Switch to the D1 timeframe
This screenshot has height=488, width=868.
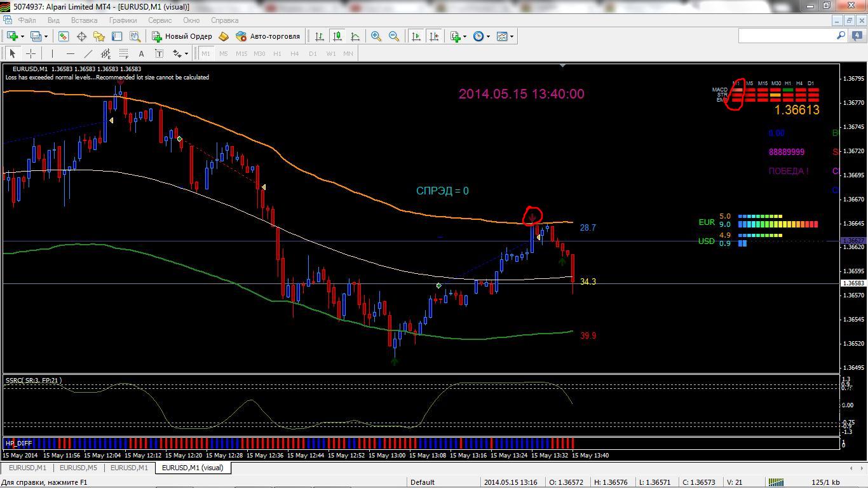[312, 53]
